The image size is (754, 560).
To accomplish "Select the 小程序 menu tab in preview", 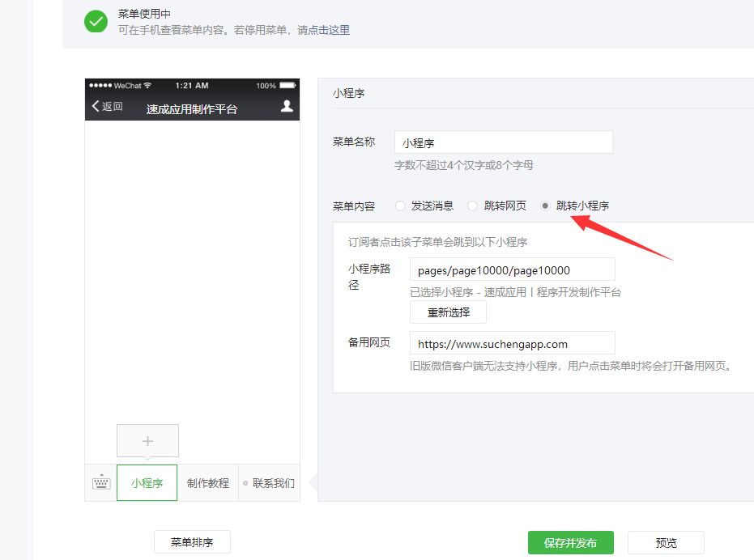I will pos(147,482).
